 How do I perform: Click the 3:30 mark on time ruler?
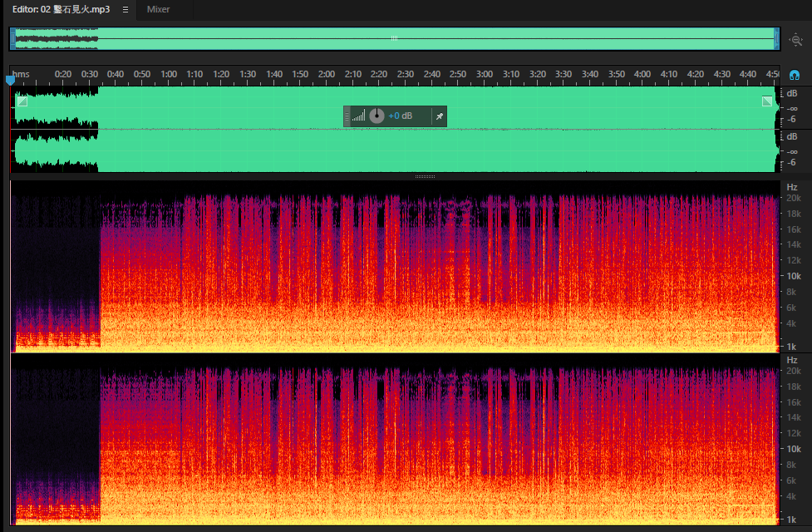click(563, 74)
